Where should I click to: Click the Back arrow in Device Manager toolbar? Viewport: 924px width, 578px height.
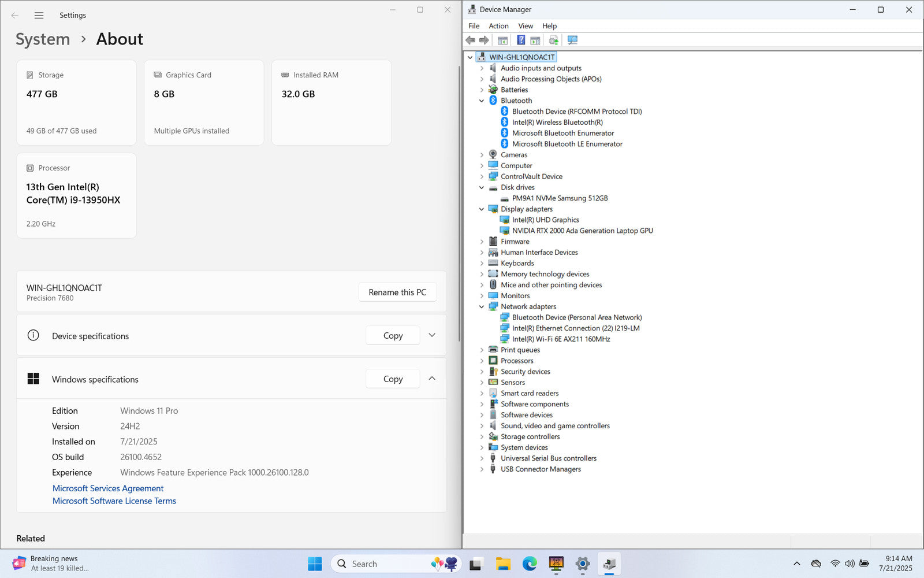[470, 40]
